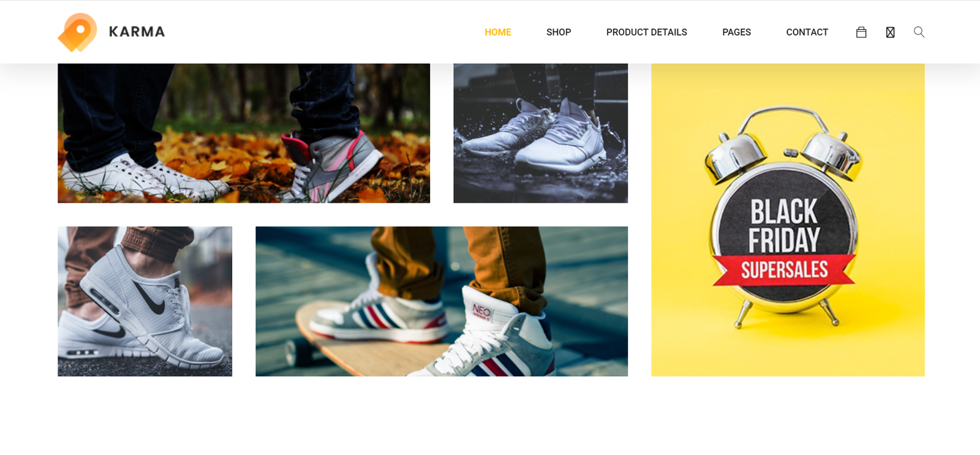This screenshot has width=980, height=455.
Task: Click the red SUPERSALES ribbon
Action: tap(784, 270)
